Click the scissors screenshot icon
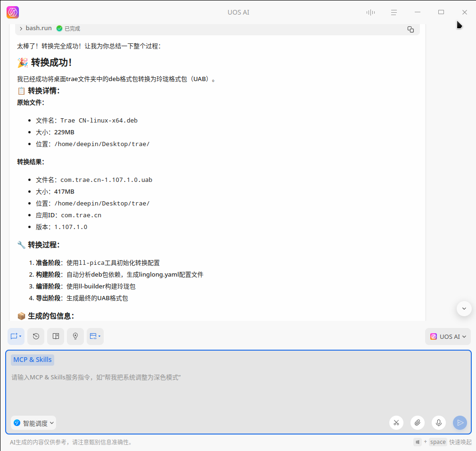Image resolution: width=476 pixels, height=451 pixels. click(396, 423)
